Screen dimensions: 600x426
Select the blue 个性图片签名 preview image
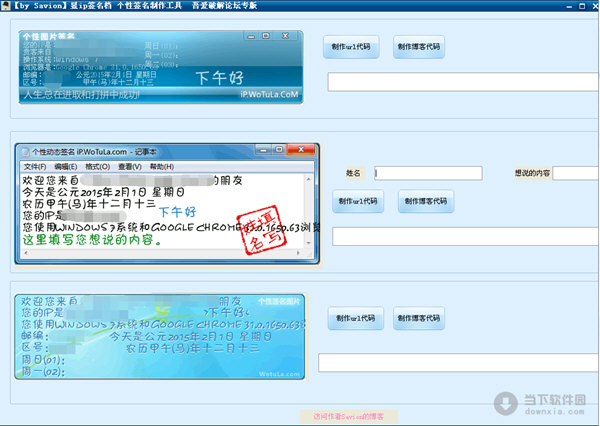coord(161,67)
